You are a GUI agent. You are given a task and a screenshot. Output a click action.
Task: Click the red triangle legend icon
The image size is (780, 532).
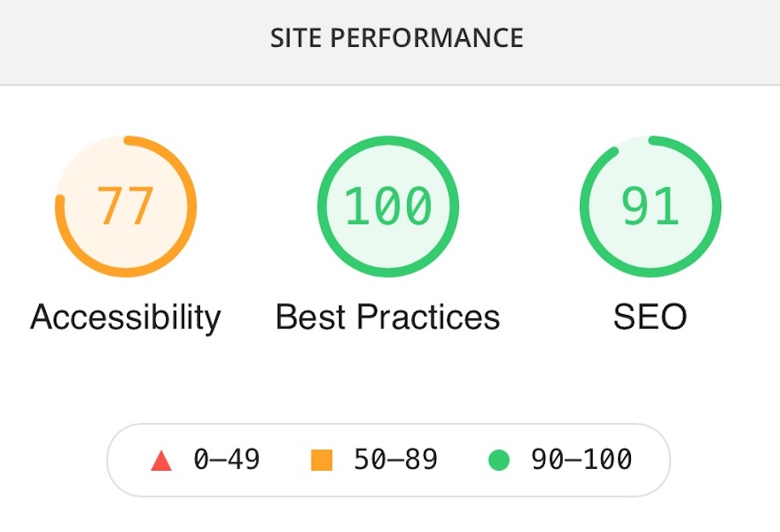pos(161,460)
